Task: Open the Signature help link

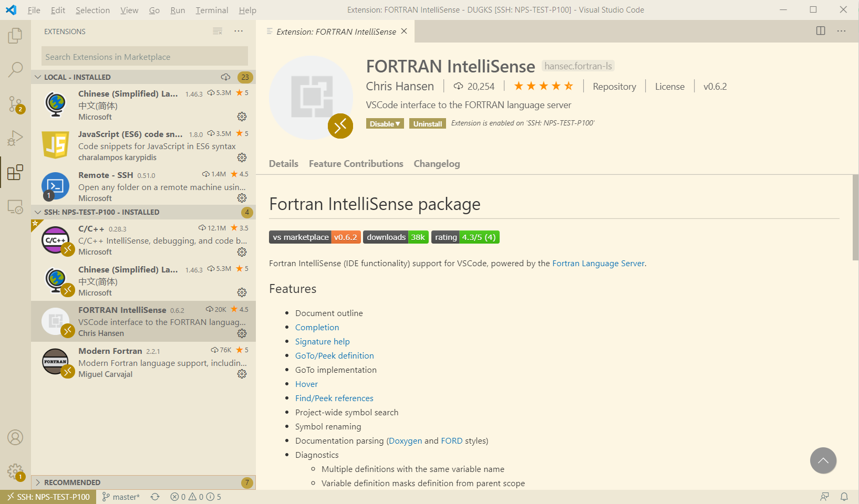Action: click(x=322, y=342)
